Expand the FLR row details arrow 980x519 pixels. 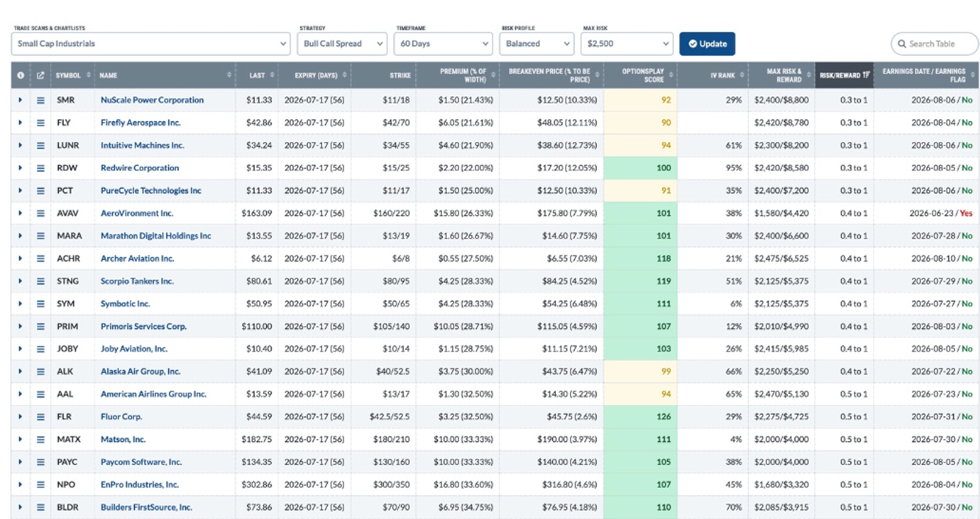(20, 417)
